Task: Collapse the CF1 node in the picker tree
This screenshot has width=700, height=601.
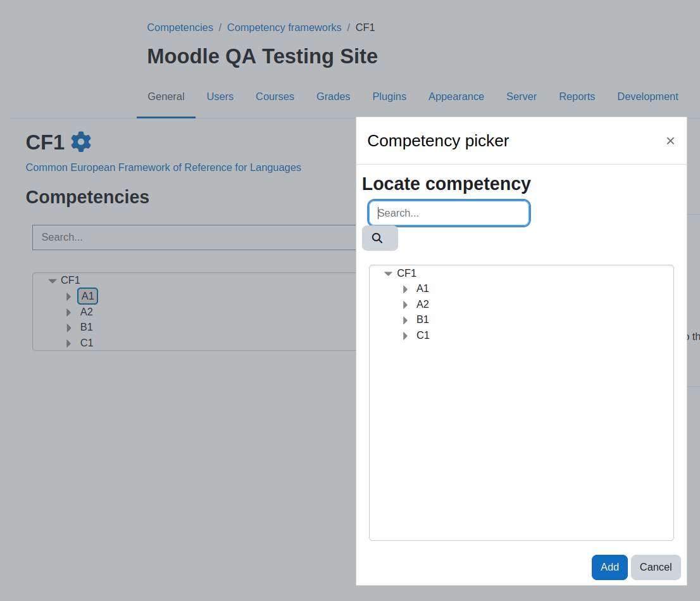Action: (388, 274)
